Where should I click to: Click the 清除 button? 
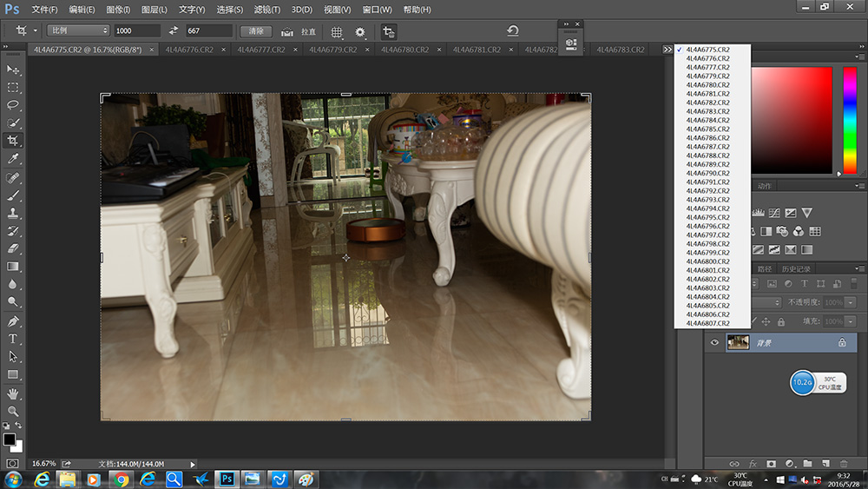256,31
